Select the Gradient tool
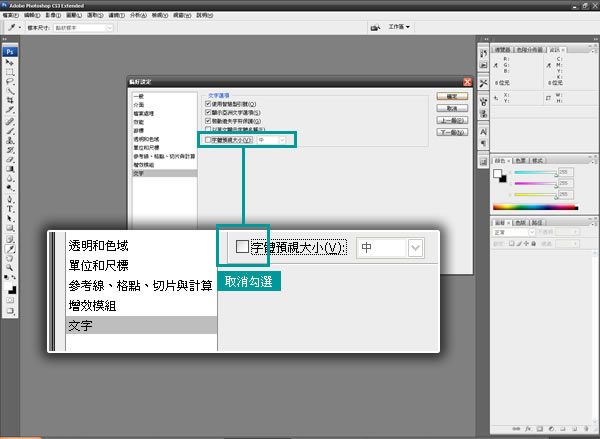 click(10, 169)
